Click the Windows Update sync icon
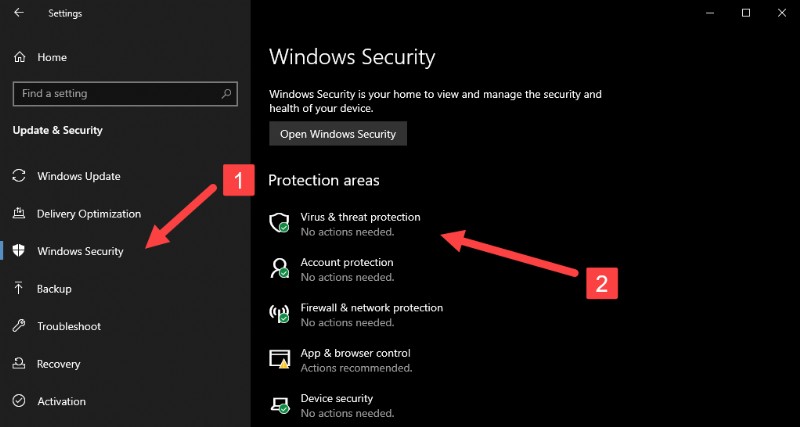The height and width of the screenshot is (427, 800). (19, 176)
